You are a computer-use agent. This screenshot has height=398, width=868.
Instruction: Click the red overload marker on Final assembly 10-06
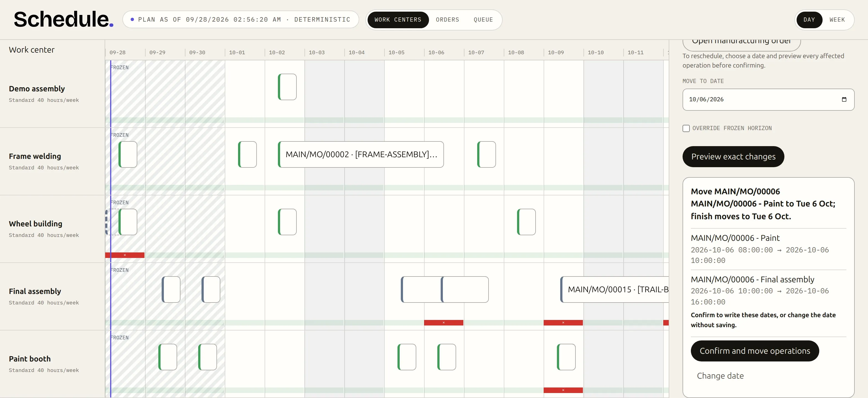443,323
